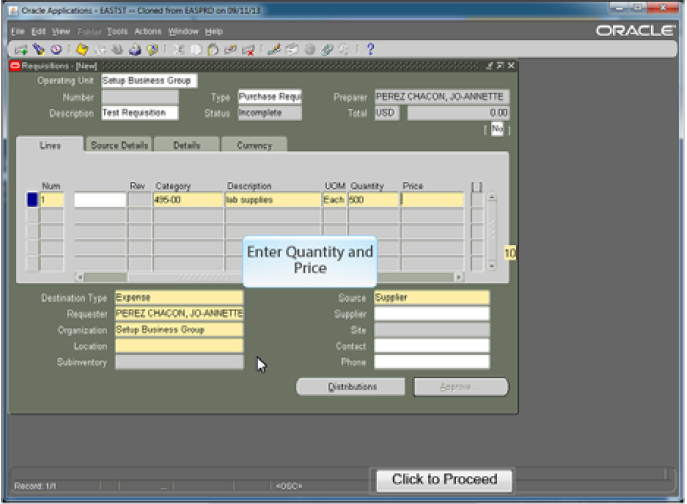The height and width of the screenshot is (504, 687).
Task: Click the Delete Record red-X icon
Action: tap(248, 50)
